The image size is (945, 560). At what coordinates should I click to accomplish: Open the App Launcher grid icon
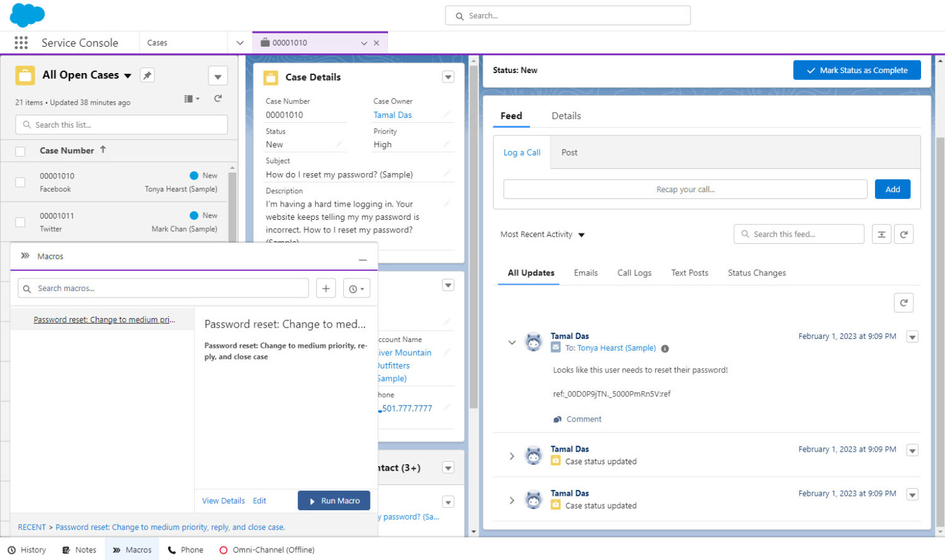coord(21,42)
